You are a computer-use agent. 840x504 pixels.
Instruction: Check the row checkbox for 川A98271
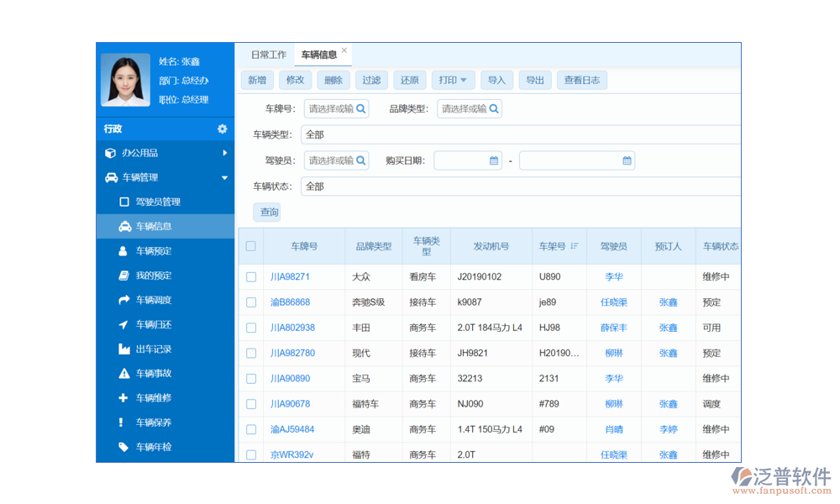click(x=251, y=276)
